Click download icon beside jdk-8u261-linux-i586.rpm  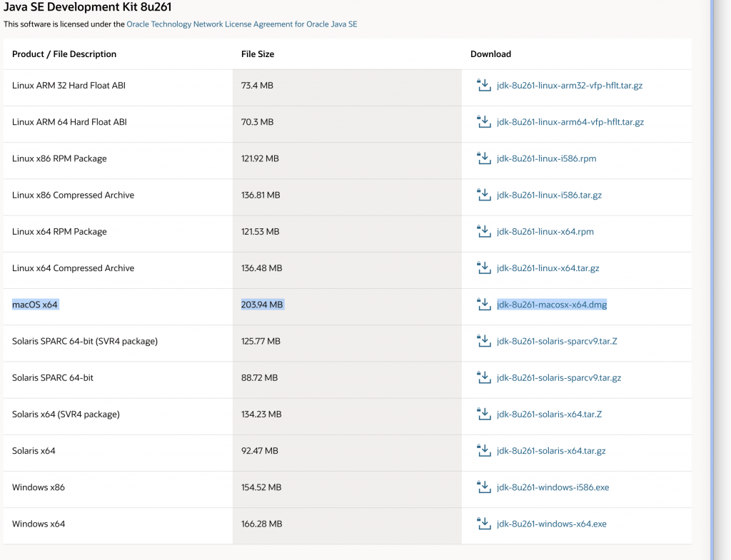click(x=484, y=158)
